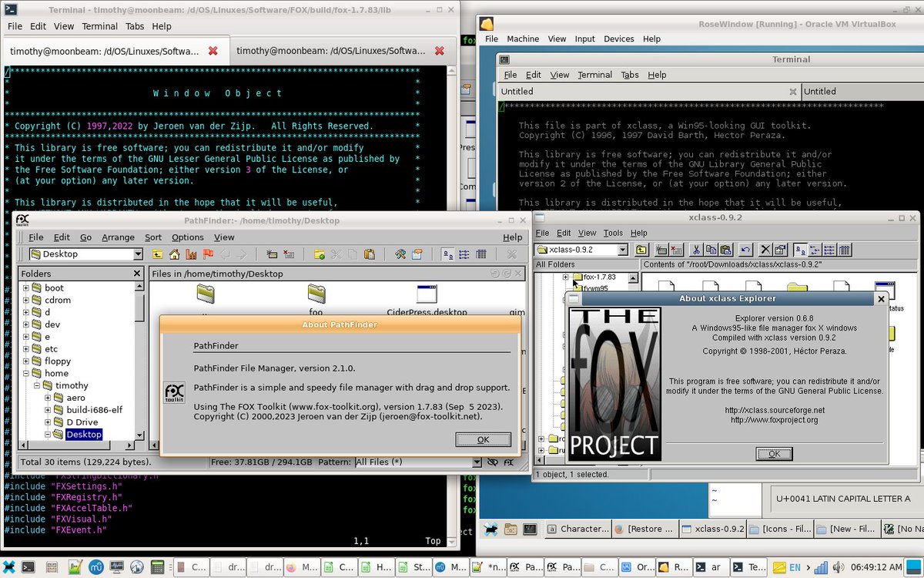Click the Cut scissors icon in xclass Explorer
Screen dimensions: 924x578
coord(697,250)
